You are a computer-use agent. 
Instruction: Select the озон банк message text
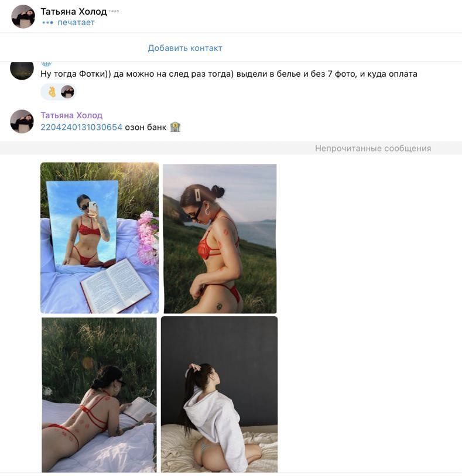(146, 127)
